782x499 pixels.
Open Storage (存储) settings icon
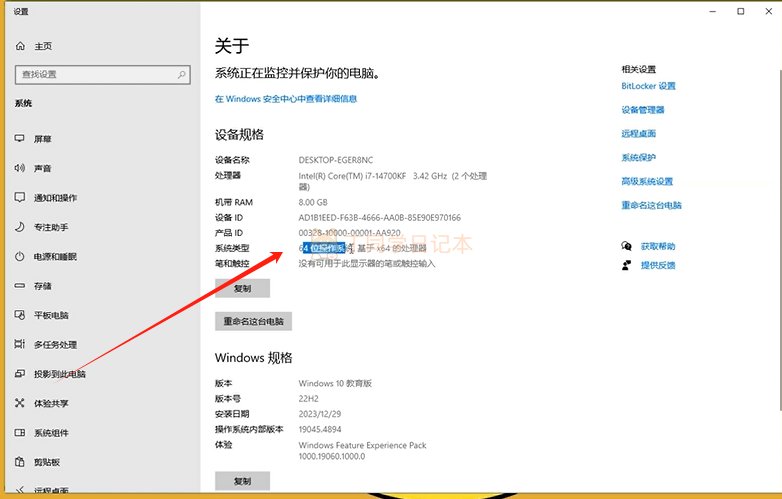(x=20, y=286)
